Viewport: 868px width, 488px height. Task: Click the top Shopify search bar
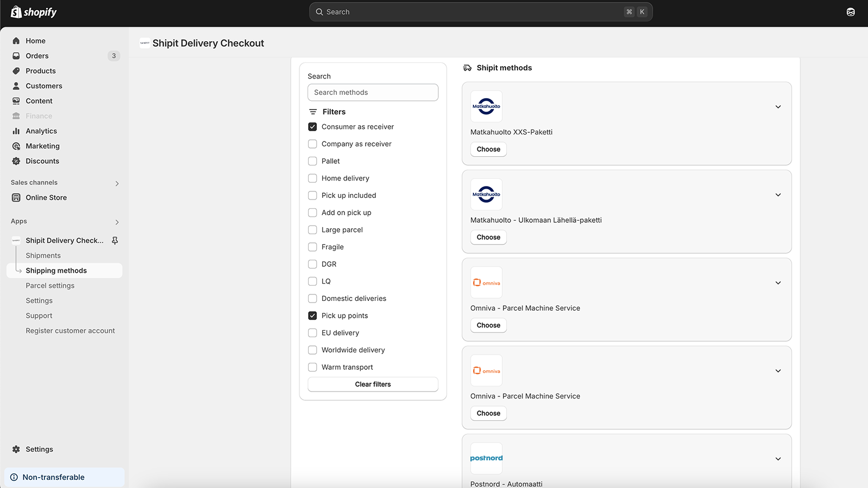coord(481,12)
